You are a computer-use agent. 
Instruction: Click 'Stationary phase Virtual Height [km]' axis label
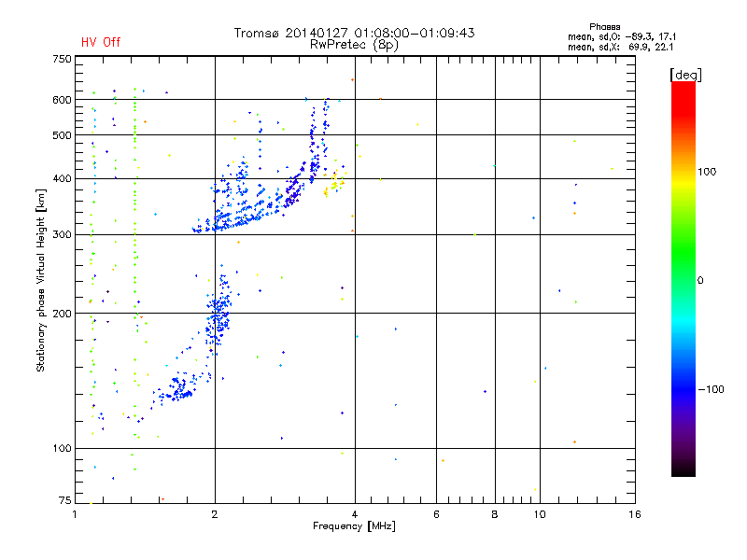(x=40, y=280)
